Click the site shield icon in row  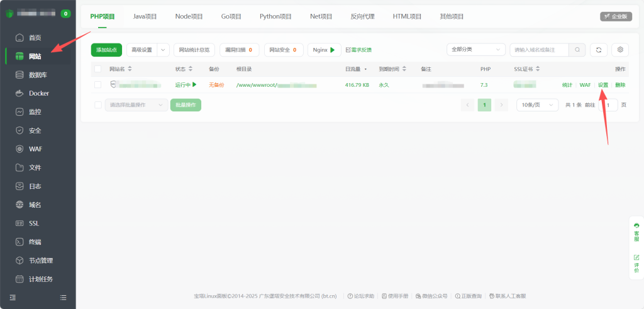[113, 85]
